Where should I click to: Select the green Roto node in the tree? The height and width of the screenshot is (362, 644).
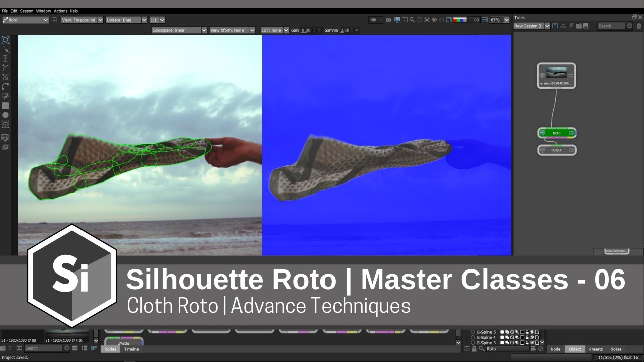[557, 133]
